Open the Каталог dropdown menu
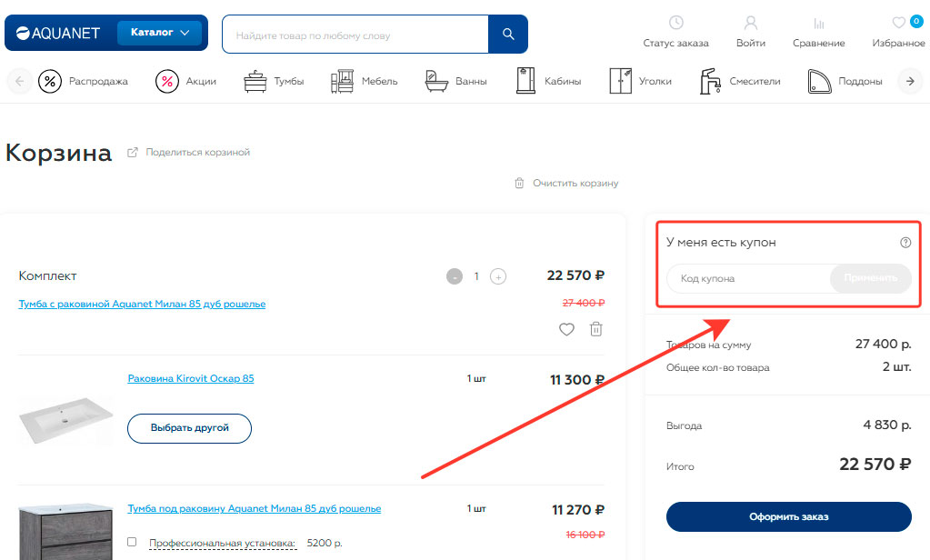930x560 pixels. [160, 33]
